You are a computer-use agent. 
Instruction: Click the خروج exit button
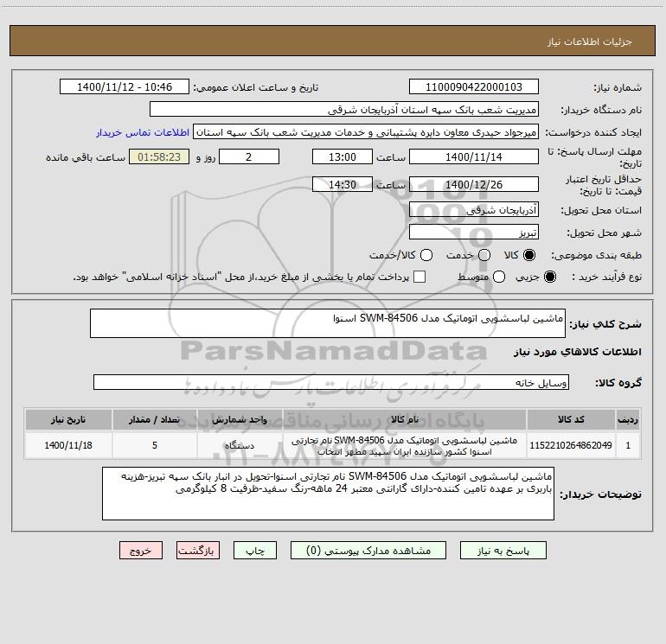click(141, 551)
